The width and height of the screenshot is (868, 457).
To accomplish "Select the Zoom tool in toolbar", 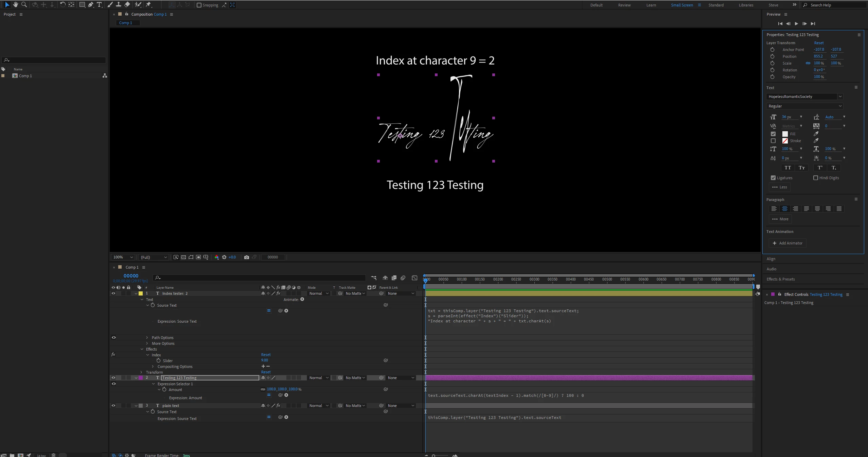I will [x=24, y=4].
